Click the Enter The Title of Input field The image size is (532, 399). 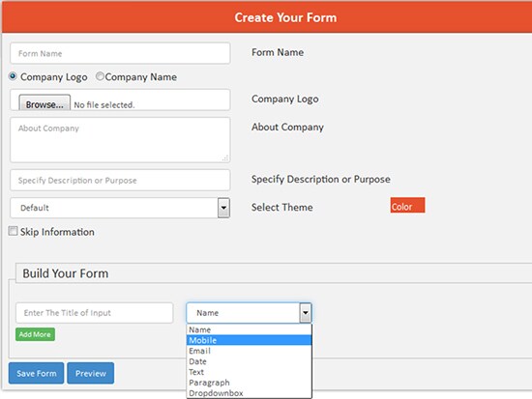[x=95, y=313]
